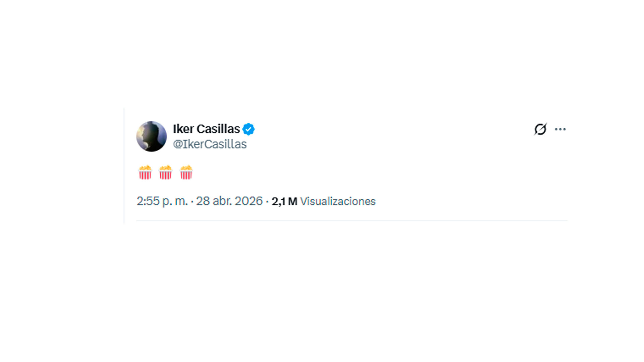Click the word Casillas in display name
The height and width of the screenshot is (362, 644).
point(218,129)
